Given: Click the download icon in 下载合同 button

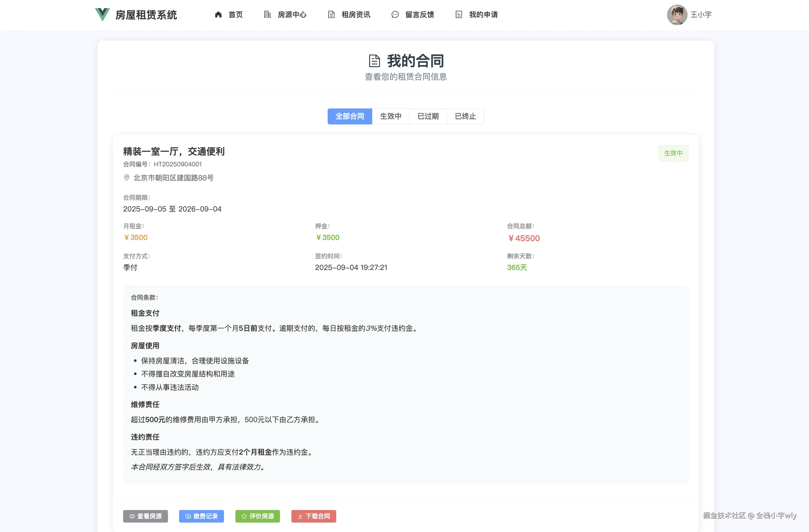Looking at the screenshot, I should [301, 516].
